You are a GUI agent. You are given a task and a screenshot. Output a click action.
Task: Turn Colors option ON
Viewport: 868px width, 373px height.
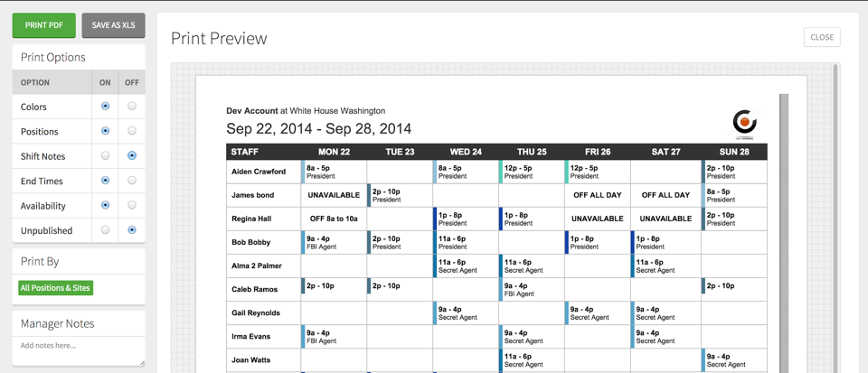(105, 106)
